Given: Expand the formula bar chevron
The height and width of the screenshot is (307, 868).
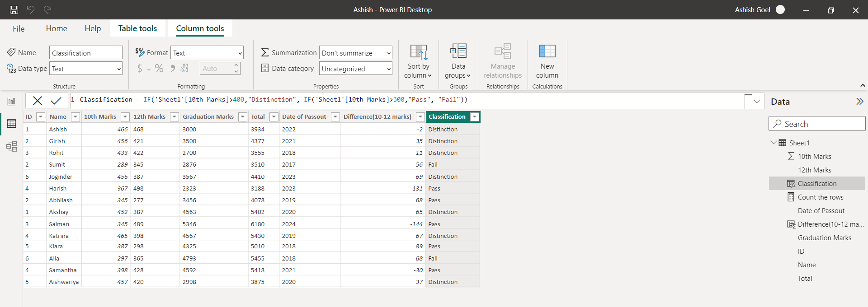Looking at the screenshot, I should coord(756,101).
